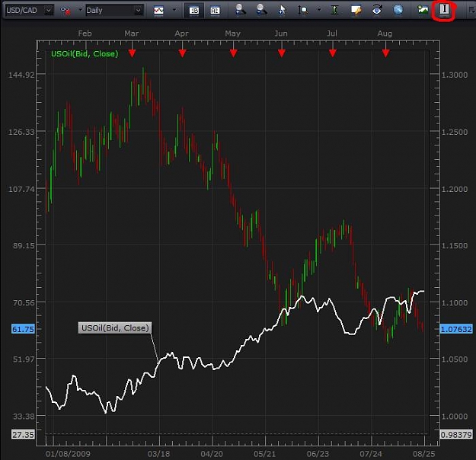This screenshot has width=476, height=460.
Task: Click the red marker under Jun
Action: (x=281, y=53)
